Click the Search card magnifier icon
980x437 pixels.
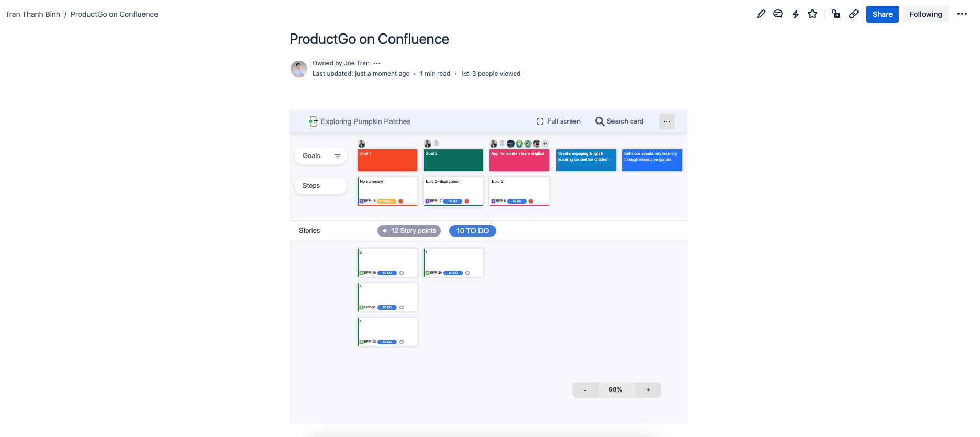[x=599, y=121]
